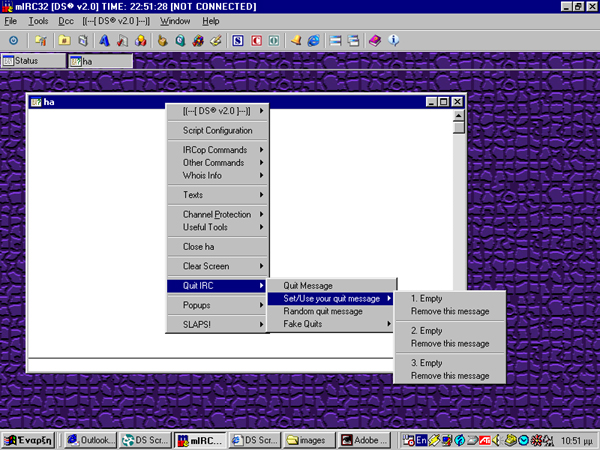
Task: Select the ha switchbar button
Action: [101, 61]
